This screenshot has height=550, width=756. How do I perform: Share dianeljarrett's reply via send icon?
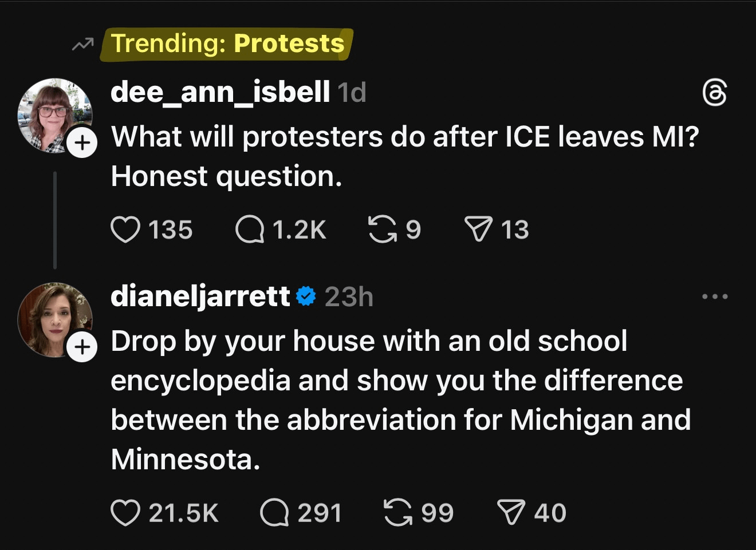tap(511, 512)
